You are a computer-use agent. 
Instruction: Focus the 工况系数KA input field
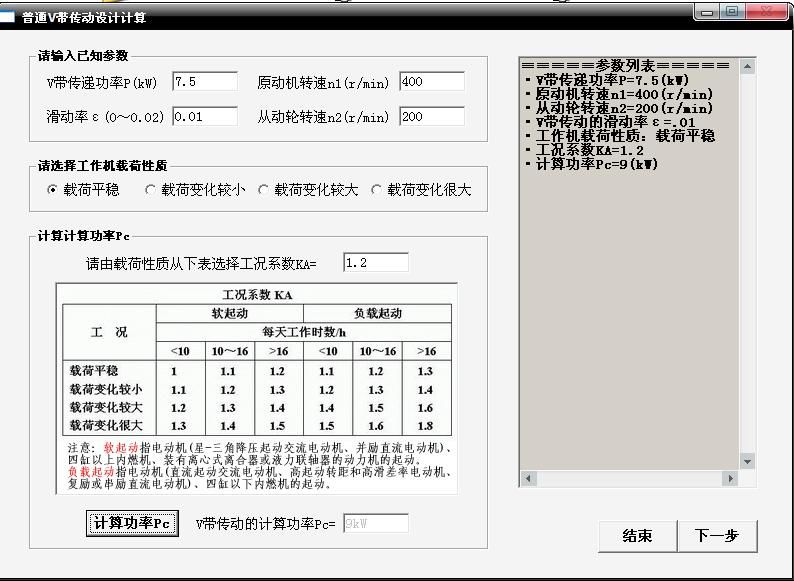pyautogui.click(x=376, y=262)
